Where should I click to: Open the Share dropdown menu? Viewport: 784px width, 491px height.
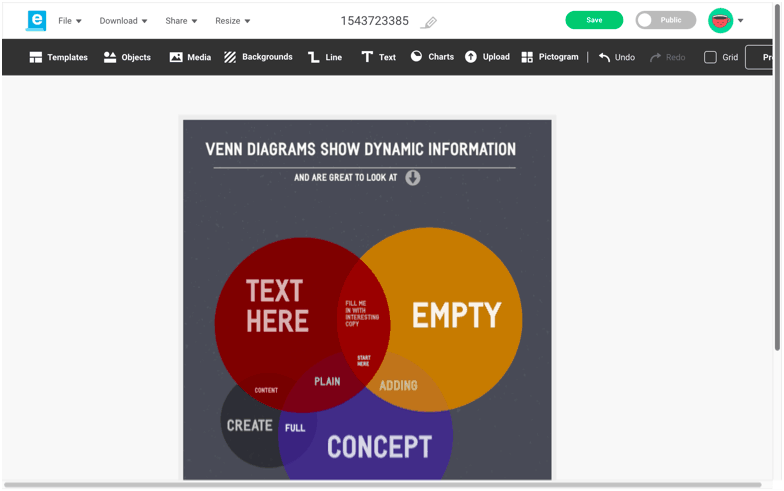[181, 21]
